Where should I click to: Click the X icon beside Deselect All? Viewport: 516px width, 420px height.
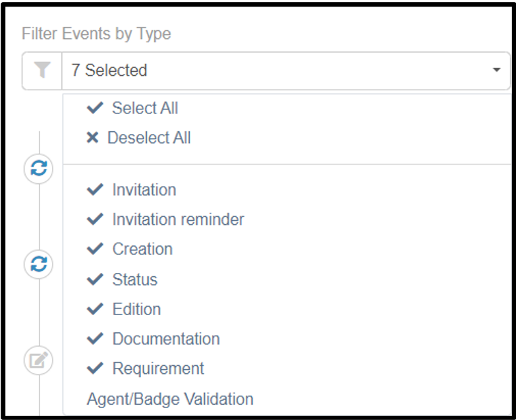(93, 138)
